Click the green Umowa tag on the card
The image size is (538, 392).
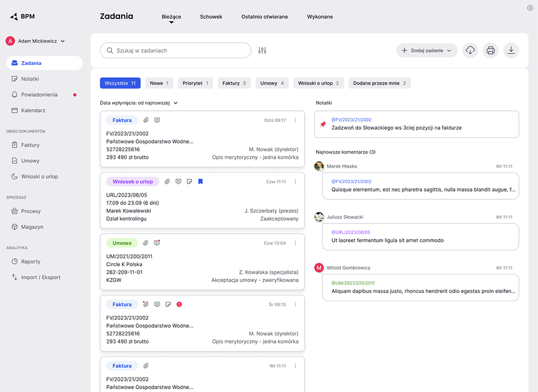[x=122, y=243]
